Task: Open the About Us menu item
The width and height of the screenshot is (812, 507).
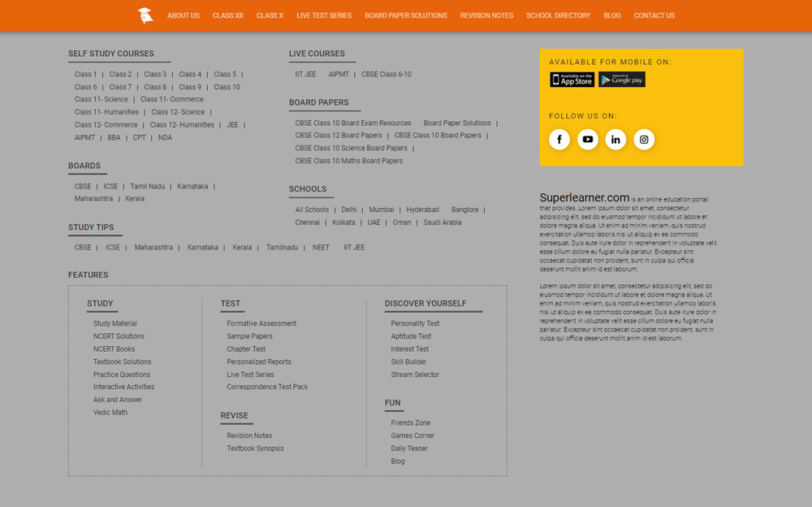Action: click(x=184, y=15)
